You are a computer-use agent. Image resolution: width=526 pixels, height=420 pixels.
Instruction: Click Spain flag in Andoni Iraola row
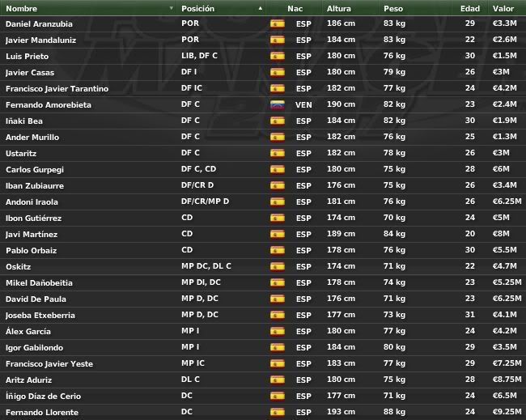coord(278,202)
